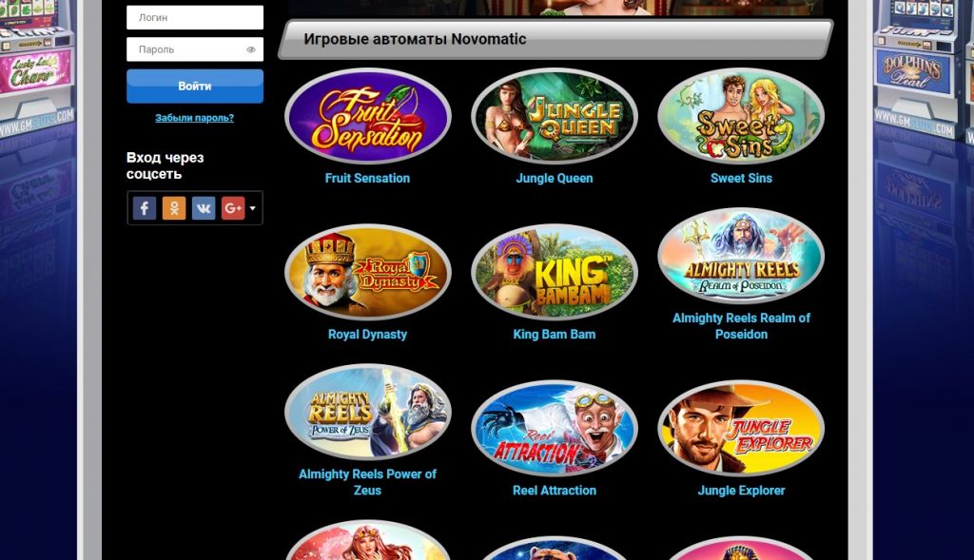Open Reel Attraction game thumbnail

555,429
